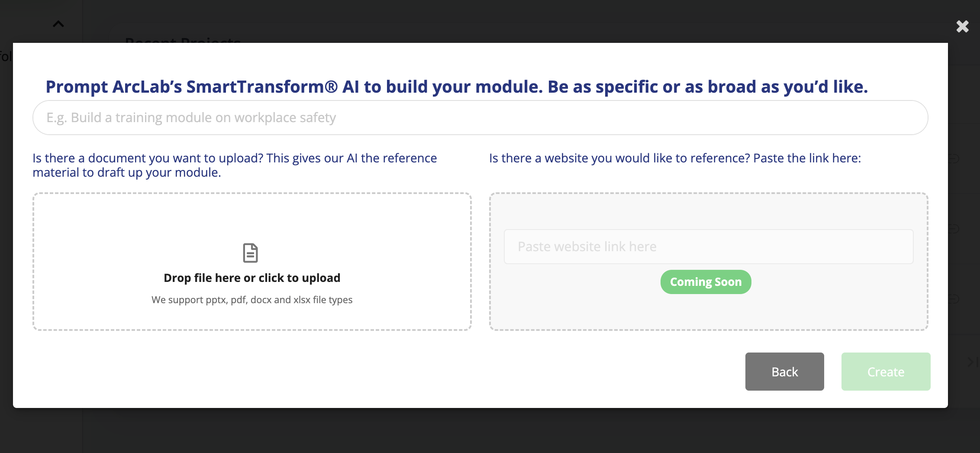Click the green Coming Soon badge
The image size is (980, 453).
click(x=706, y=282)
